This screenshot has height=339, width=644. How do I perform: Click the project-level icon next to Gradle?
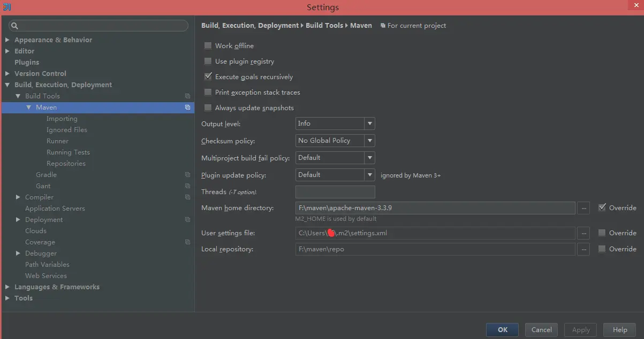(187, 175)
